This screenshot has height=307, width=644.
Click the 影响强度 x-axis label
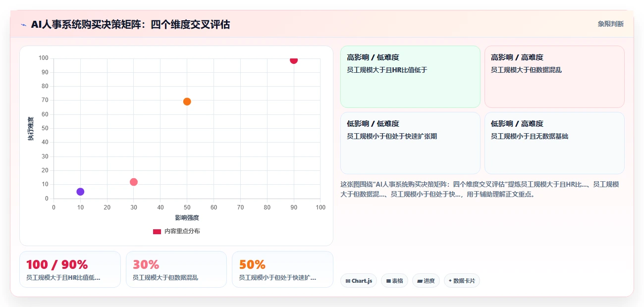point(187,217)
